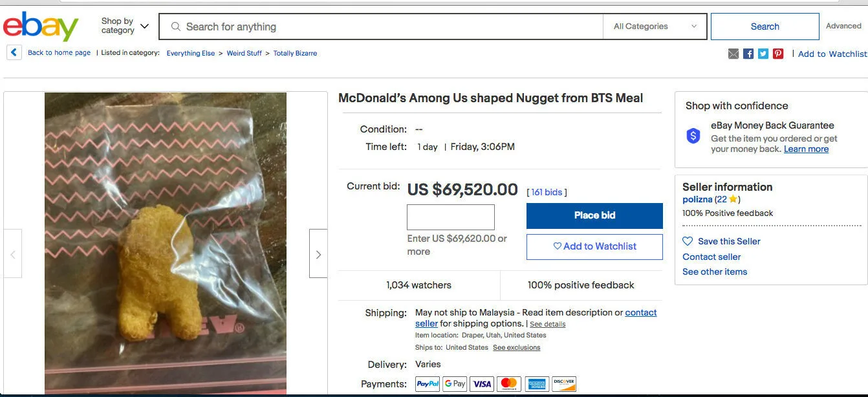Open the 161 bids history link
This screenshot has height=397, width=868.
[547, 192]
